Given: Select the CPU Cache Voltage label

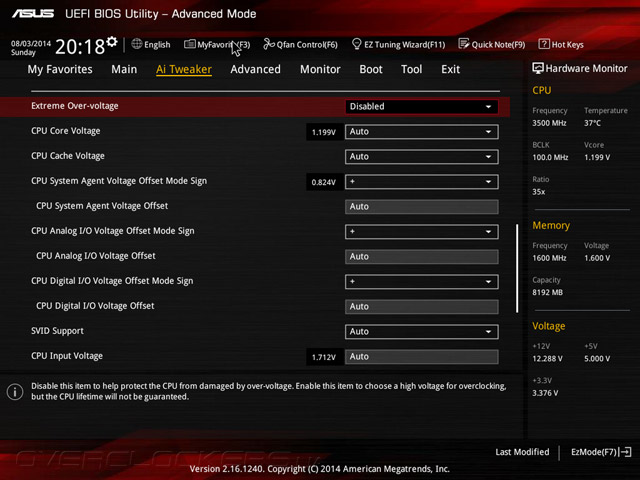Looking at the screenshot, I should [68, 156].
